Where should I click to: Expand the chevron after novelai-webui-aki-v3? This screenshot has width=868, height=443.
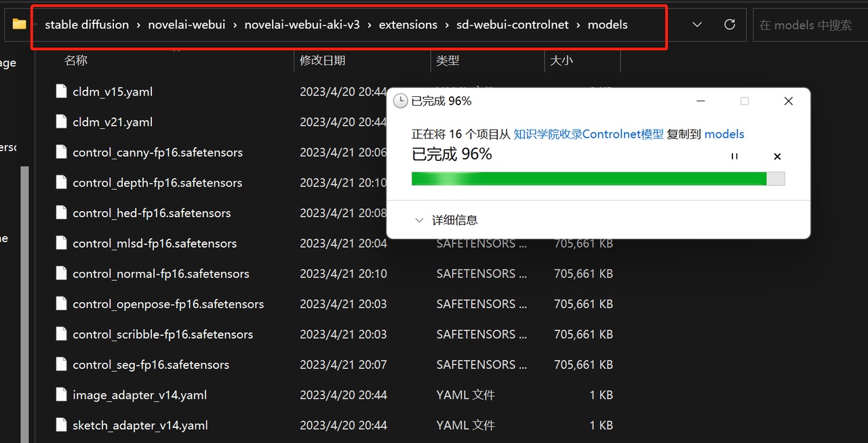point(370,25)
